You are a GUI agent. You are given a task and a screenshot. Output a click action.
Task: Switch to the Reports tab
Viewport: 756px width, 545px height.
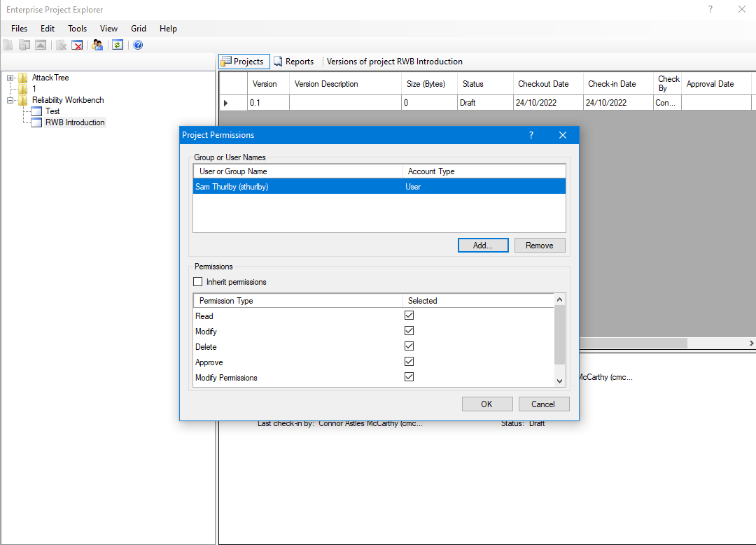[x=293, y=62]
